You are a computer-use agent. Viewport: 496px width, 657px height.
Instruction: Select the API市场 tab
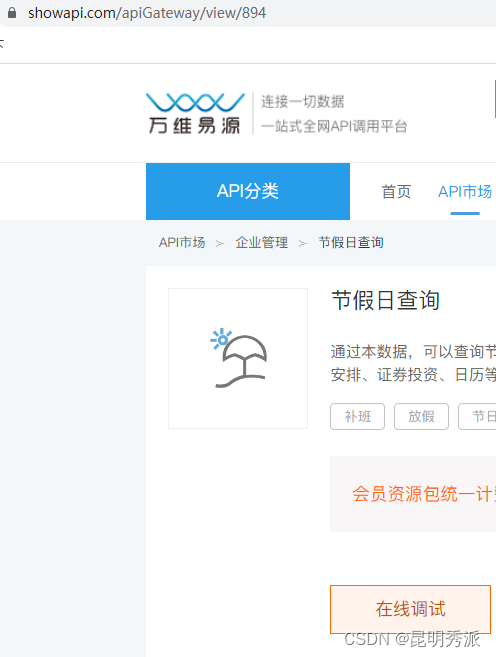click(465, 191)
